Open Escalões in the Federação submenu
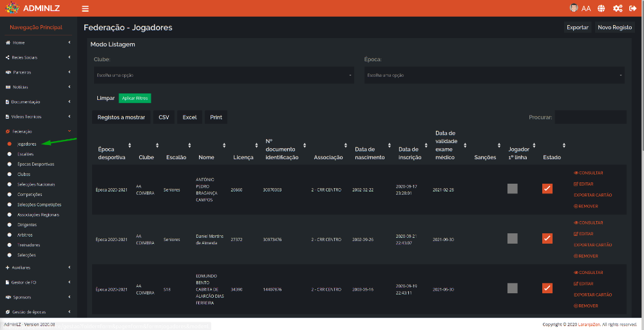Image resolution: width=644 pixels, height=330 pixels. click(x=26, y=154)
